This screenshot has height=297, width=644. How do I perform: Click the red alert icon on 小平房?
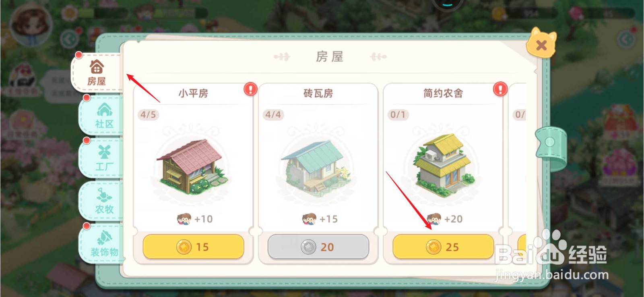[x=250, y=89]
